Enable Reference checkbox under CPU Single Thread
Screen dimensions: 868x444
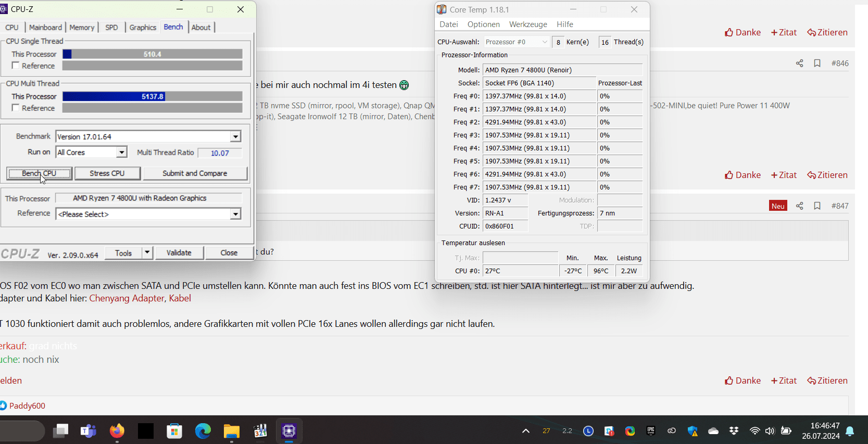pyautogui.click(x=16, y=66)
